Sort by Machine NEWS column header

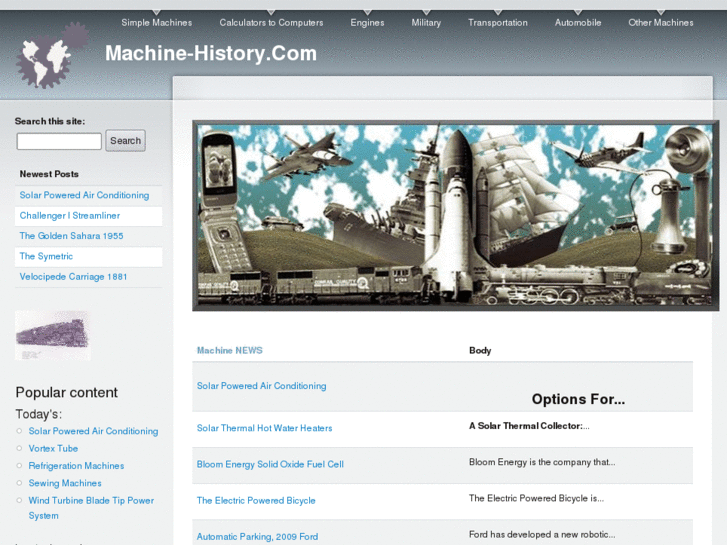click(230, 350)
